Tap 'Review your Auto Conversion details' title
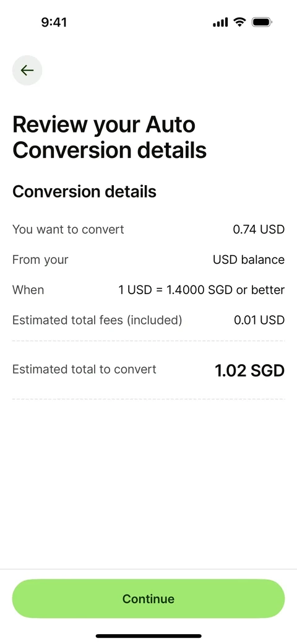Viewport: 297px width, 644px height. pyautogui.click(x=110, y=137)
